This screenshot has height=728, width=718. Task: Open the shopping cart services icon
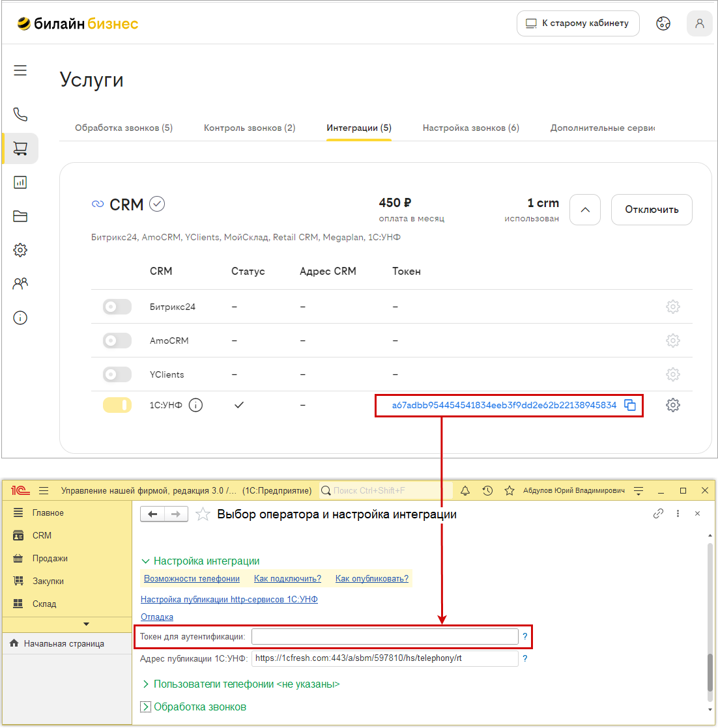tap(20, 148)
